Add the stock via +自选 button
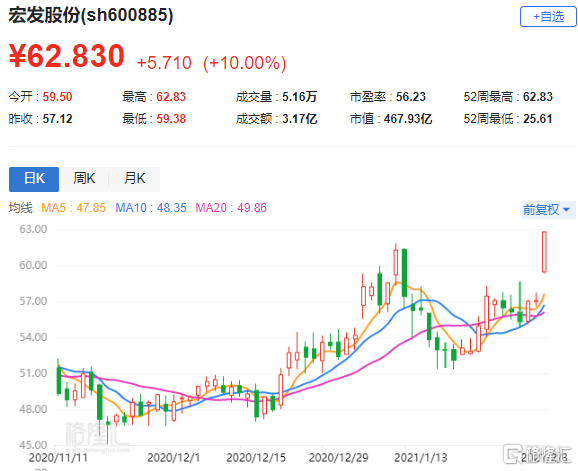The width and height of the screenshot is (578, 471). [x=548, y=17]
